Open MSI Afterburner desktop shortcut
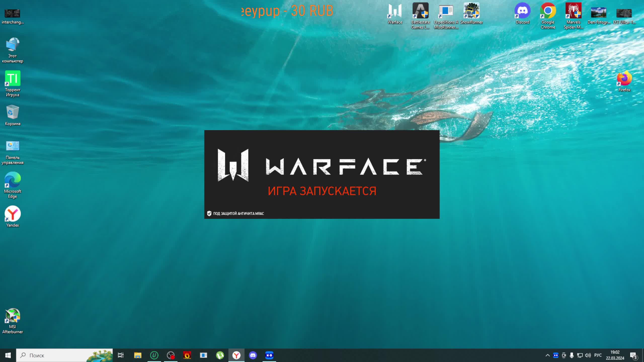Viewport: 644px width, 362px height. click(13, 316)
